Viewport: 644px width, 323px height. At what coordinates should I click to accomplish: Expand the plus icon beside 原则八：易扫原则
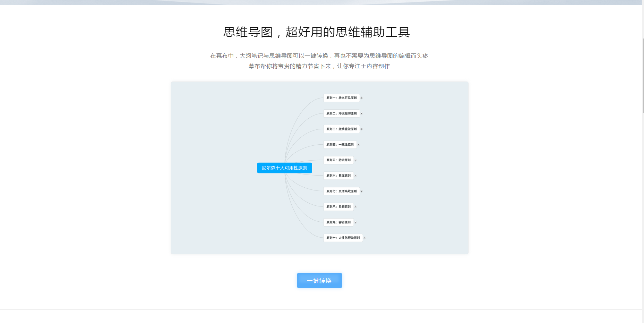coord(355,207)
